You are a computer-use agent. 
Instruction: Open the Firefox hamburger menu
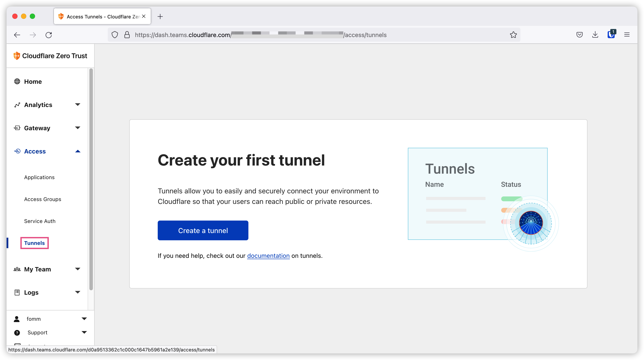tap(627, 35)
